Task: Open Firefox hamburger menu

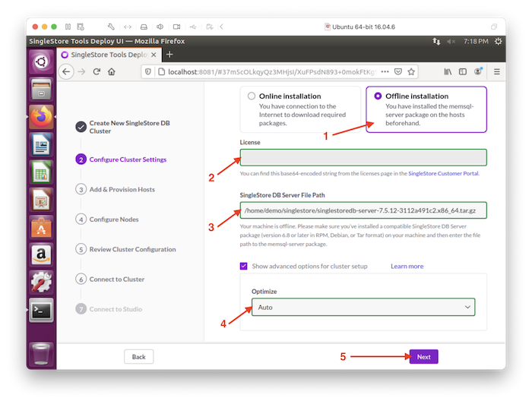Action: (497, 72)
